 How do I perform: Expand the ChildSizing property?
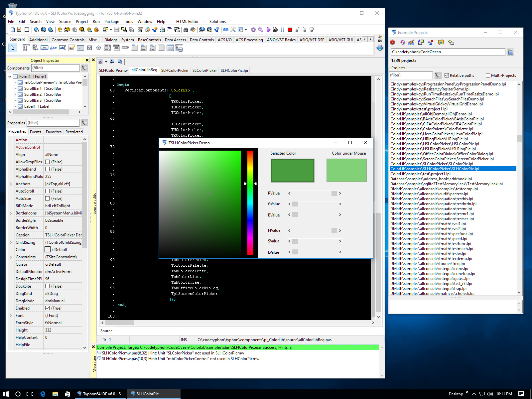click(11, 242)
